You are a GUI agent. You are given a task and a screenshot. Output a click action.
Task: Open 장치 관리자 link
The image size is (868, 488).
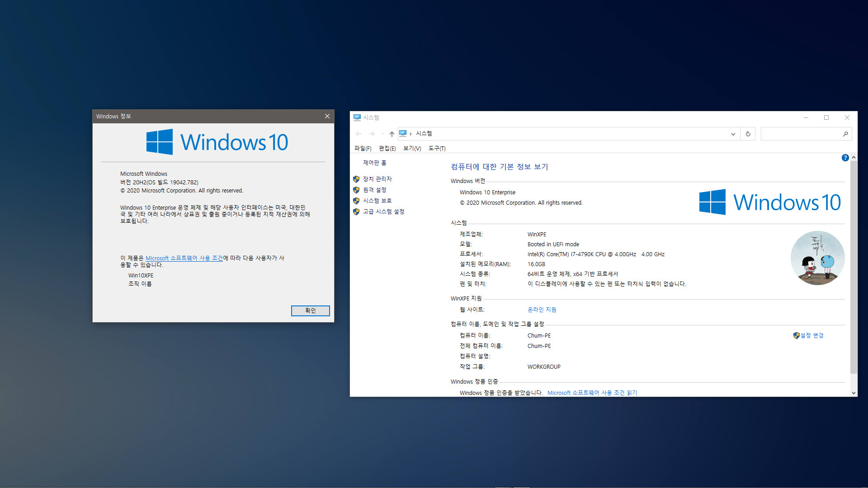[x=377, y=179]
